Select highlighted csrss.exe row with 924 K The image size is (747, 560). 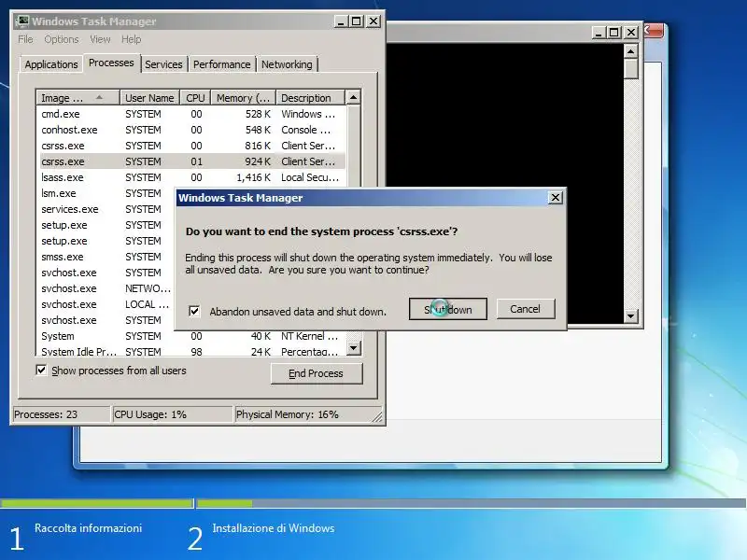point(190,161)
